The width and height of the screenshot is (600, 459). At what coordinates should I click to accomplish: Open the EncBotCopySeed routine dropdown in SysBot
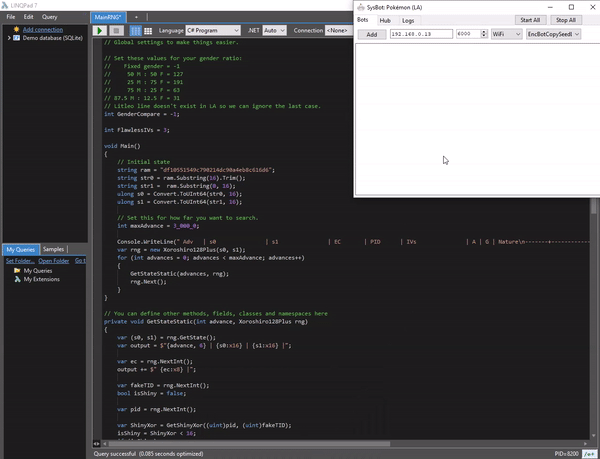point(553,34)
